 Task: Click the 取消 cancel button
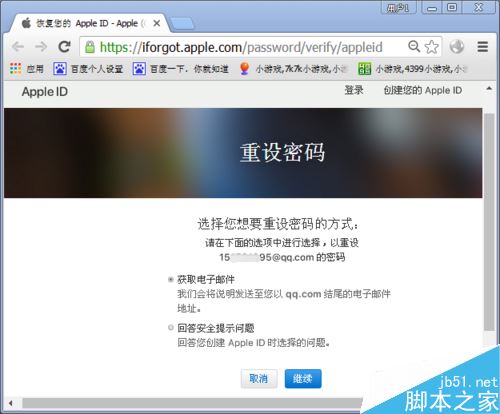point(259,379)
